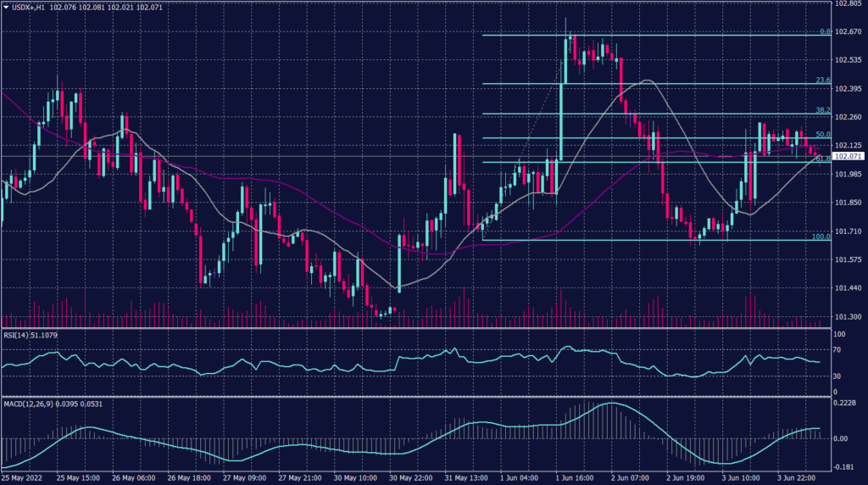Image resolution: width=868 pixels, height=485 pixels.
Task: Select the Fibonacci 23.6 level label
Action: tap(822, 81)
